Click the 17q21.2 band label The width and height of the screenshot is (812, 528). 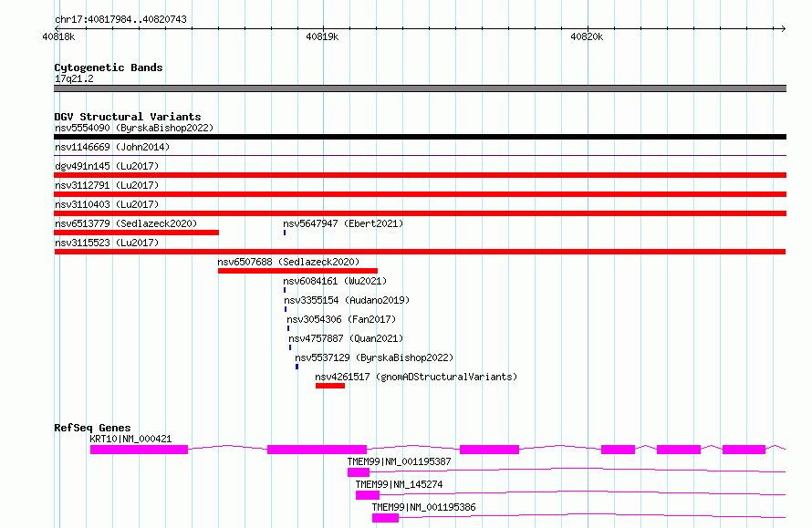pyautogui.click(x=74, y=78)
